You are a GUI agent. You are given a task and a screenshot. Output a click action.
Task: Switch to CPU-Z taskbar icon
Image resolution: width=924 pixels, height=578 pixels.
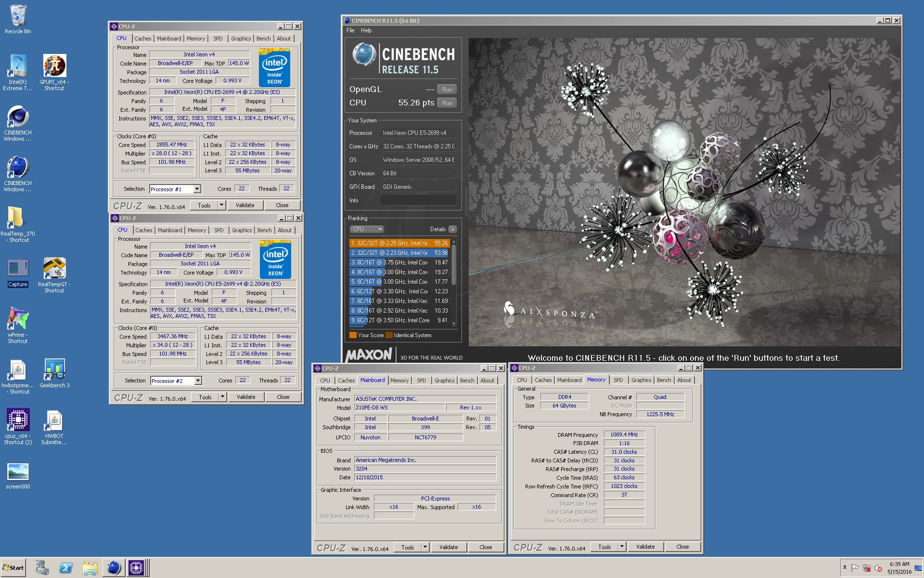click(136, 568)
